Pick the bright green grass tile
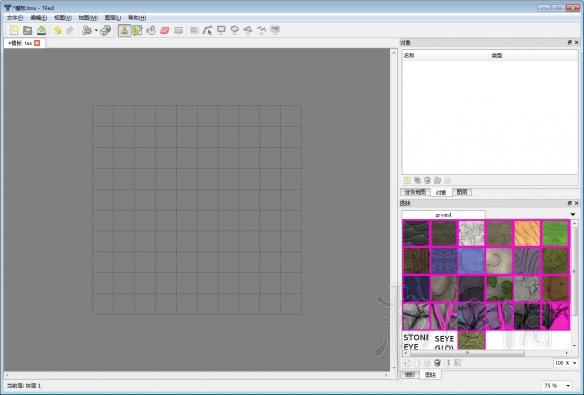Image resolution: width=584 pixels, height=395 pixels. [x=555, y=233]
